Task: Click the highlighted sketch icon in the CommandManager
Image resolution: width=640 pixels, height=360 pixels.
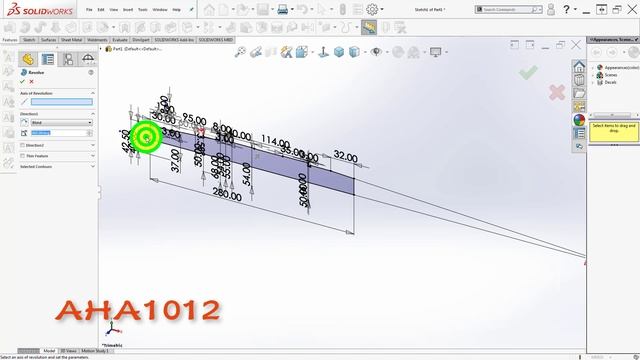Action: pyautogui.click(x=369, y=27)
